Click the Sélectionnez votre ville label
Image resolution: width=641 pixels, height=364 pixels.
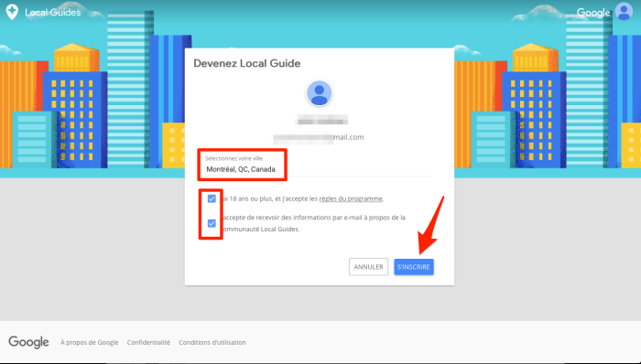(x=234, y=158)
